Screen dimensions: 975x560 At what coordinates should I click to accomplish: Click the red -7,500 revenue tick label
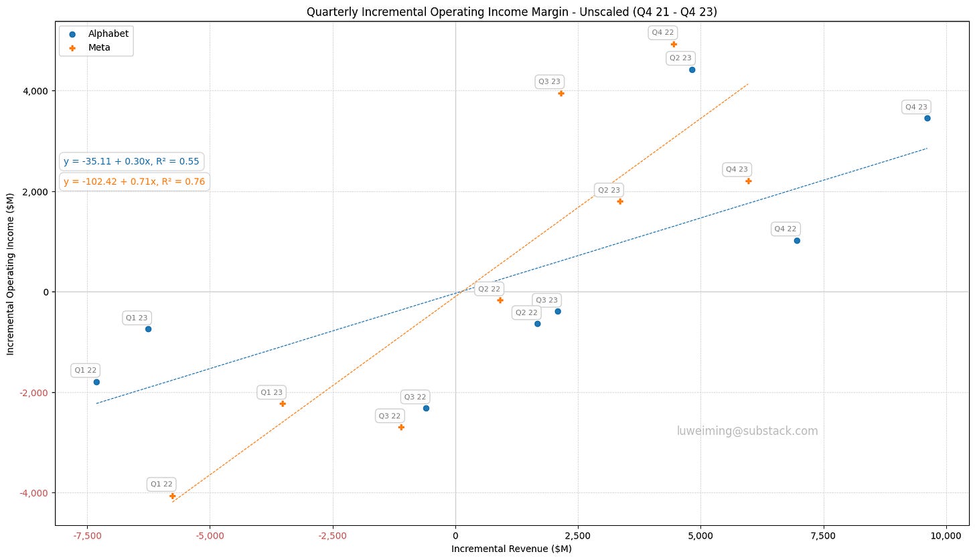87,536
